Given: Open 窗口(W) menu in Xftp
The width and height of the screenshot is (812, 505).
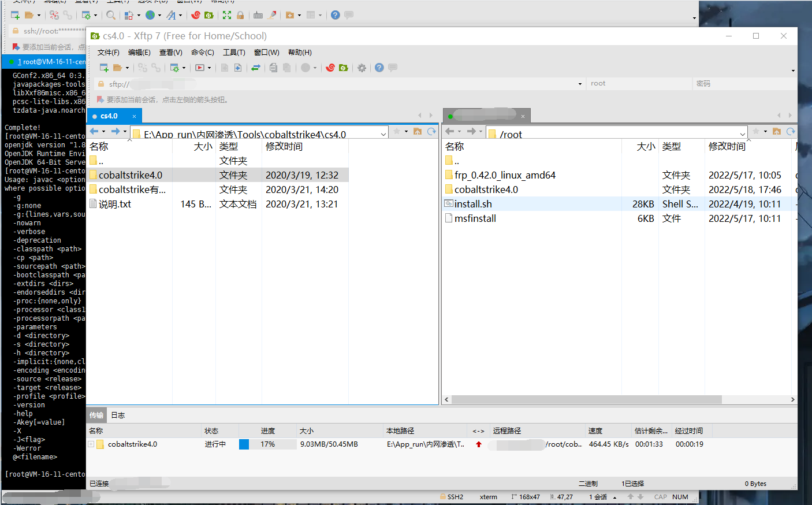Looking at the screenshot, I should pos(267,52).
